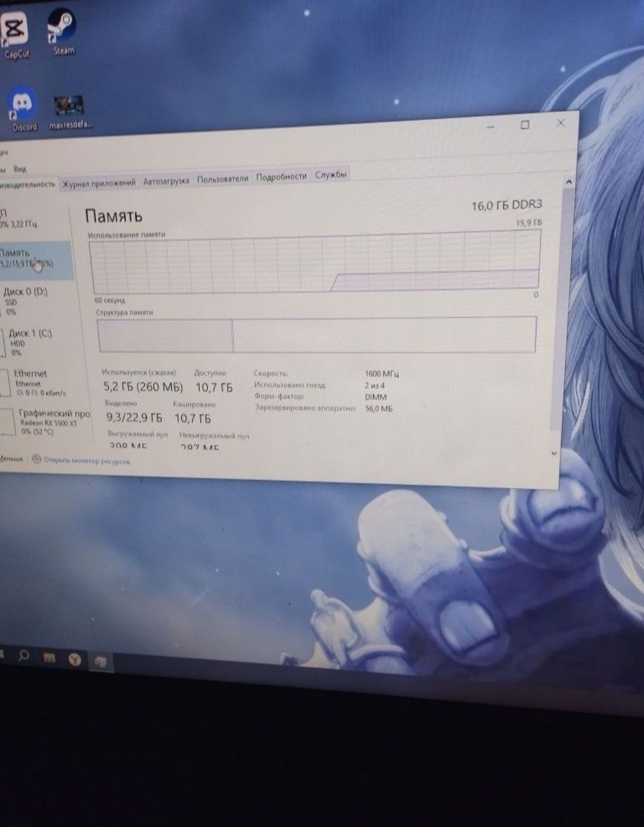Click the memory composition bar (Структура памяти)
The width and height of the screenshot is (644, 827).
pos(317,335)
